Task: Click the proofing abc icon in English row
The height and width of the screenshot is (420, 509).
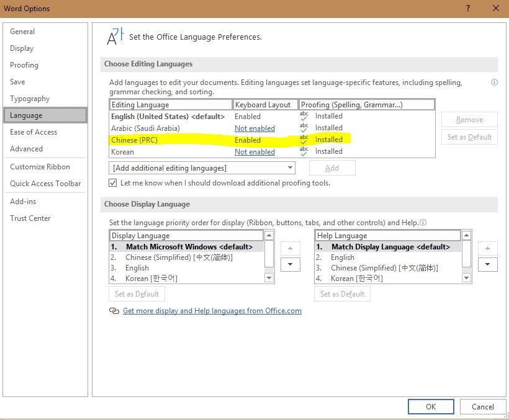Action: coord(304,116)
